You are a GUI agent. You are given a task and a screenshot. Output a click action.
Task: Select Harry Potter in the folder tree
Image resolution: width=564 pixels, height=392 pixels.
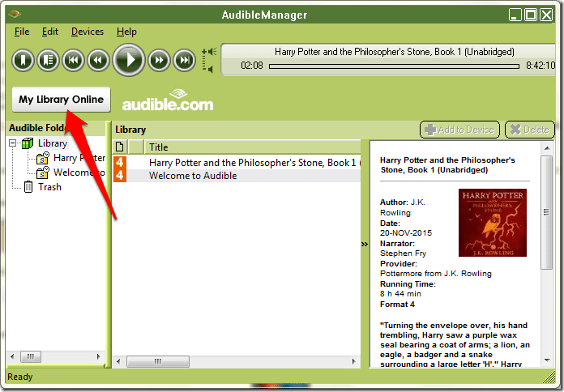79,158
